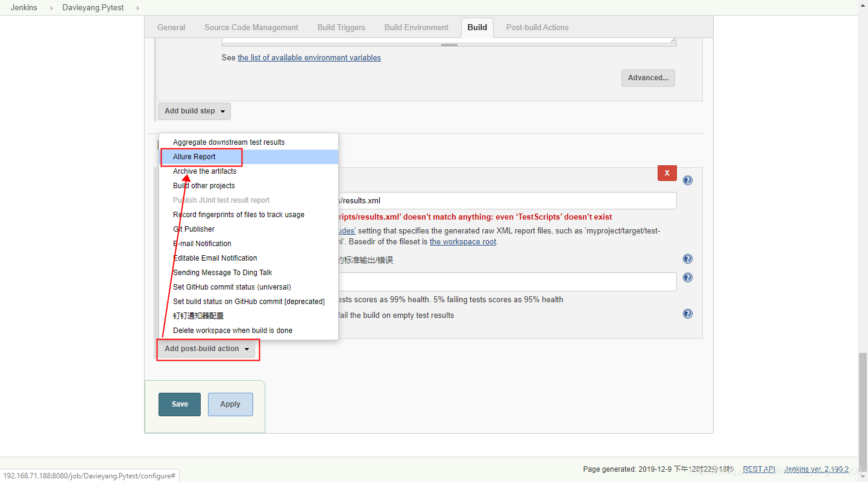Open help icon beside the results.xml field
Viewport: 868px width, 482px height.
click(688, 180)
